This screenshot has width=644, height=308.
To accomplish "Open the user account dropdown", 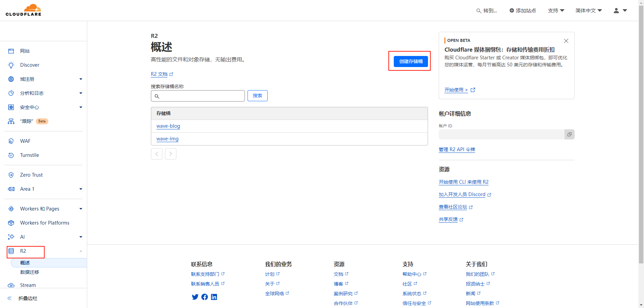I will [620, 11].
